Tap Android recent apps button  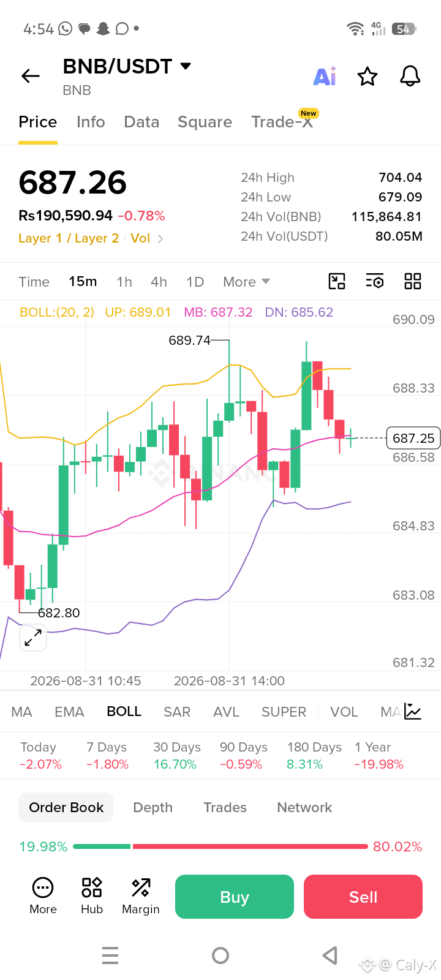110,956
